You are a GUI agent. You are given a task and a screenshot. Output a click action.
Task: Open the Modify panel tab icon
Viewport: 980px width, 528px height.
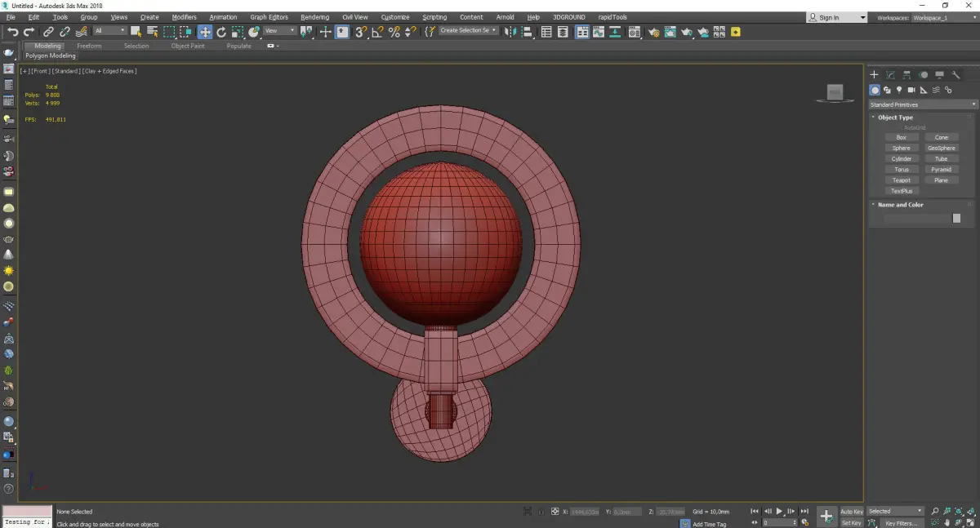pos(890,75)
